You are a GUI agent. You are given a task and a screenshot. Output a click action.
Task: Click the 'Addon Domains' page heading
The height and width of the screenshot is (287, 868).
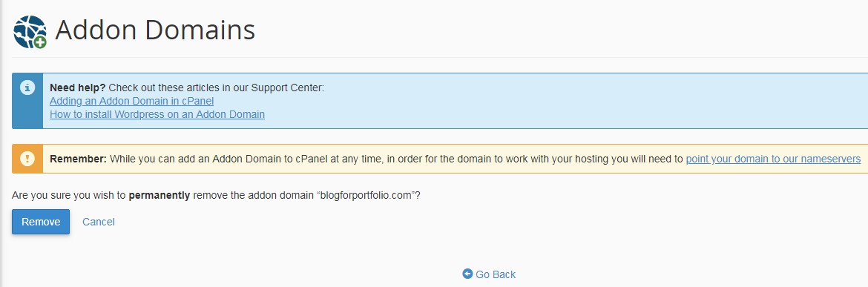coord(155,30)
